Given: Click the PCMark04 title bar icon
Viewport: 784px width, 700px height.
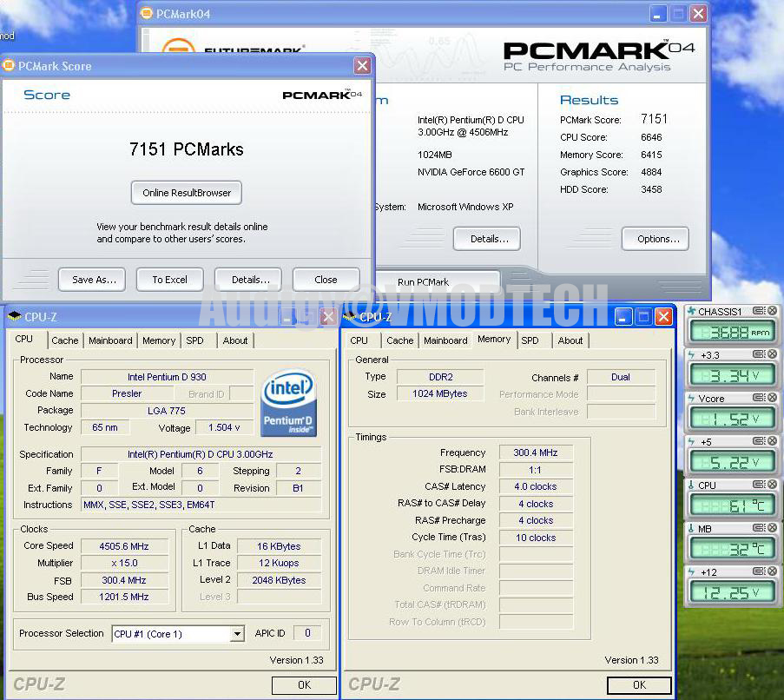Looking at the screenshot, I should tap(147, 14).
